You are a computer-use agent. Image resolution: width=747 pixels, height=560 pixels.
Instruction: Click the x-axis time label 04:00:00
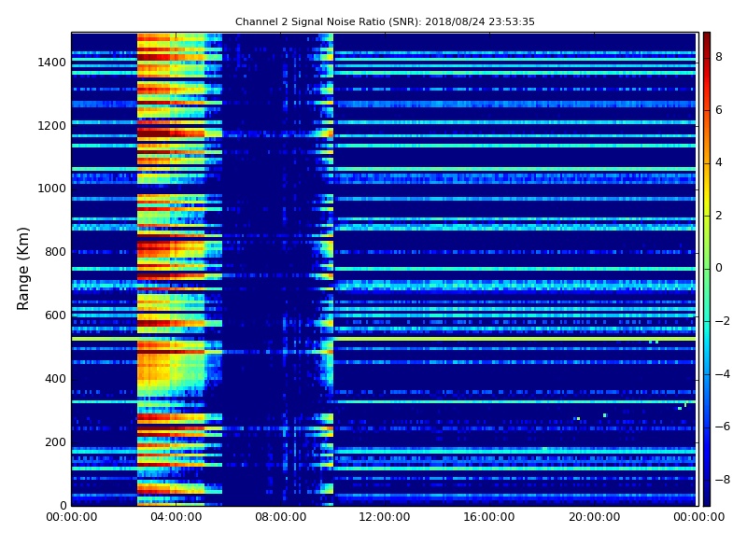176,517
